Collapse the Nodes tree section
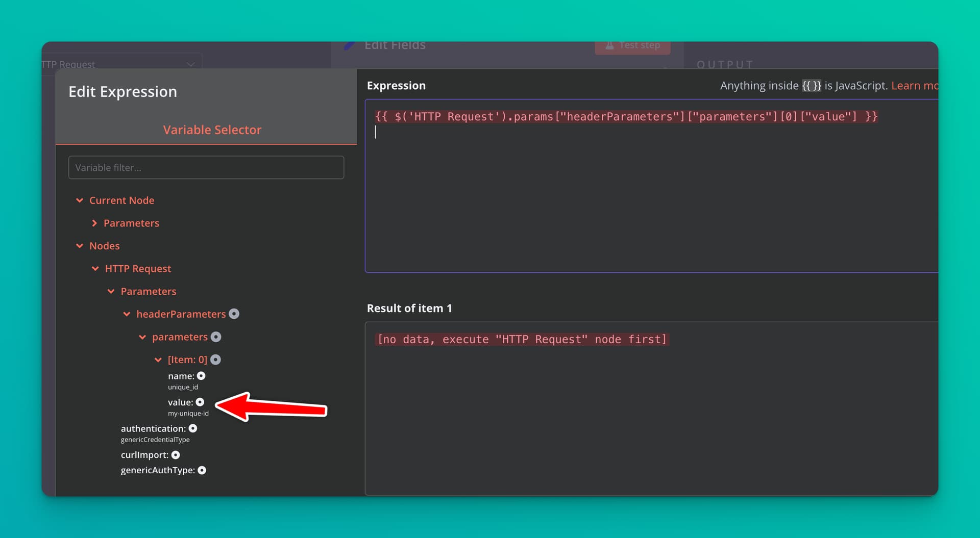The width and height of the screenshot is (980, 538). (80, 246)
